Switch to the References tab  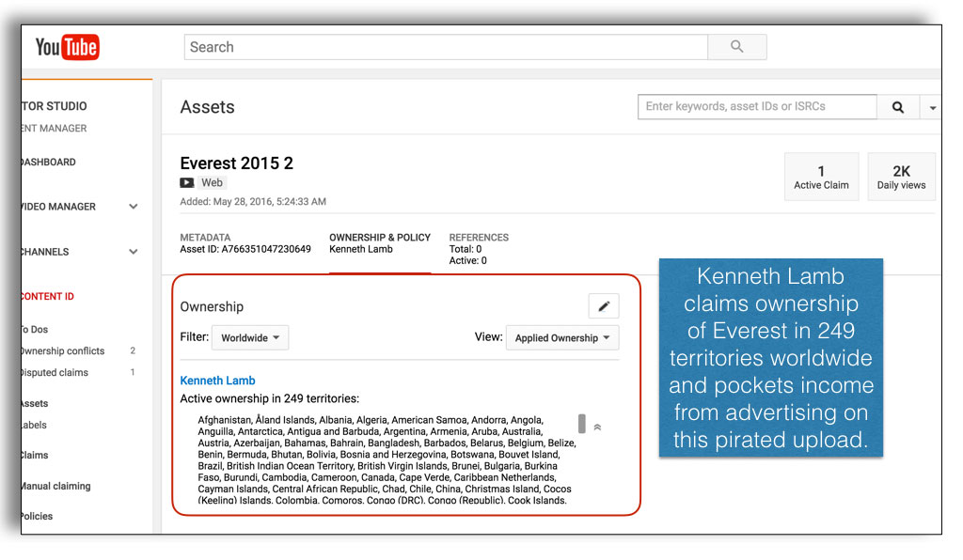[x=479, y=248]
